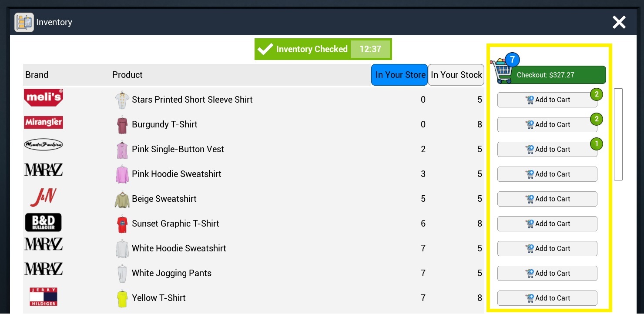The width and height of the screenshot is (644, 314).
Task: Click the B&D Bull&Deer brand logo
Action: tap(44, 222)
